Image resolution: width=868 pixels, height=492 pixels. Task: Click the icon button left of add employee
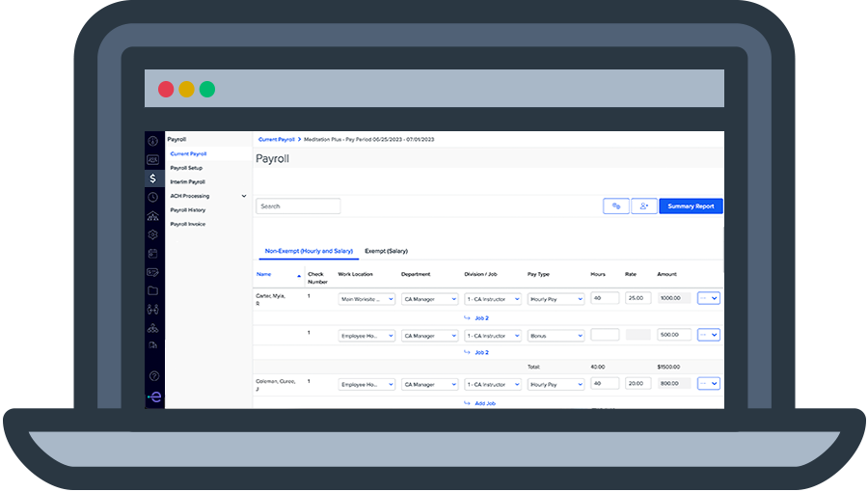(x=615, y=205)
